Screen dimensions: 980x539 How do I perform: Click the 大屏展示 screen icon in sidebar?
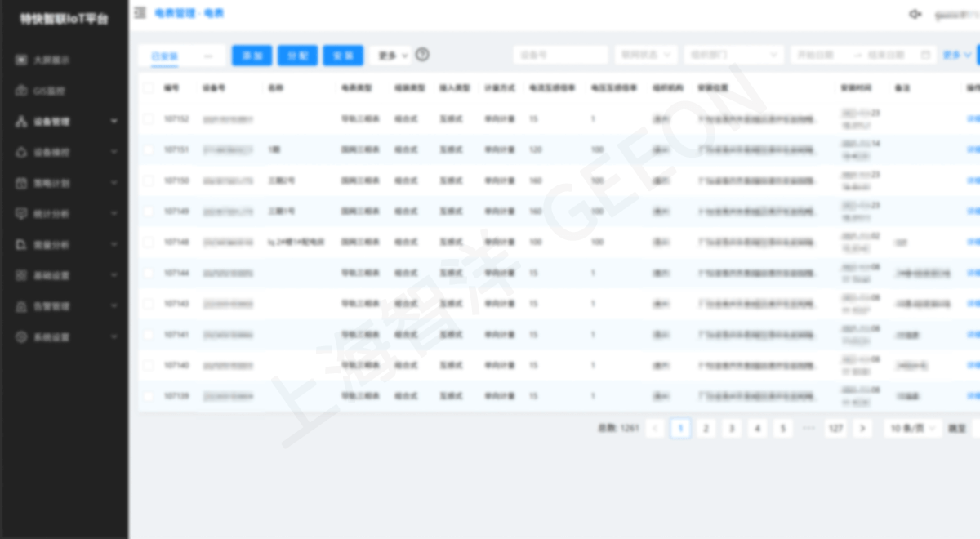pyautogui.click(x=22, y=60)
